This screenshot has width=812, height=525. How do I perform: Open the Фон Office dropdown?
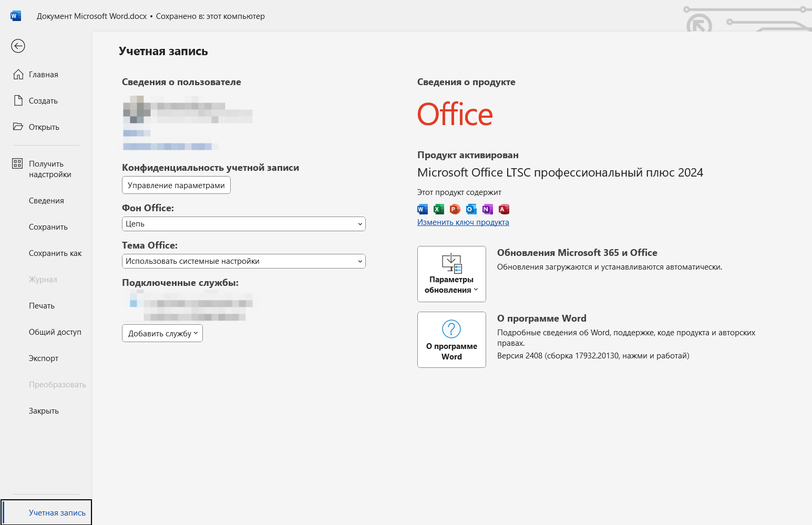244,224
